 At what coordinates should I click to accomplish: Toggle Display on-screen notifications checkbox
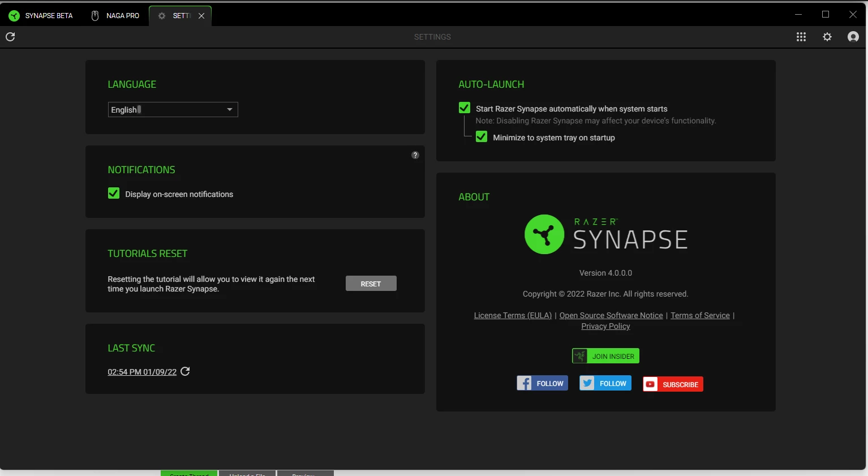[114, 194]
